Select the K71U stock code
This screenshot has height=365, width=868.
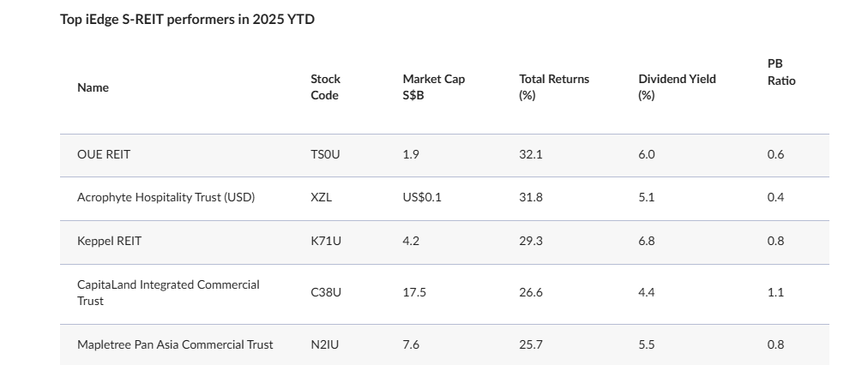point(326,242)
